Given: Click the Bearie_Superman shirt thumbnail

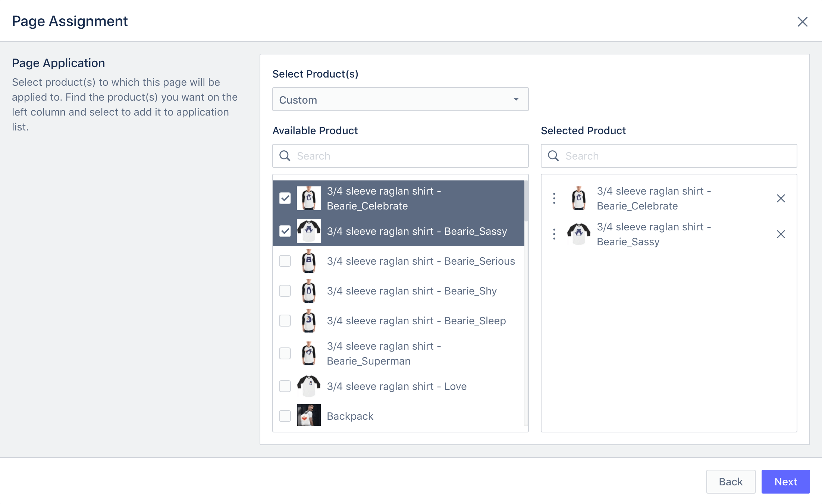Looking at the screenshot, I should click(309, 353).
